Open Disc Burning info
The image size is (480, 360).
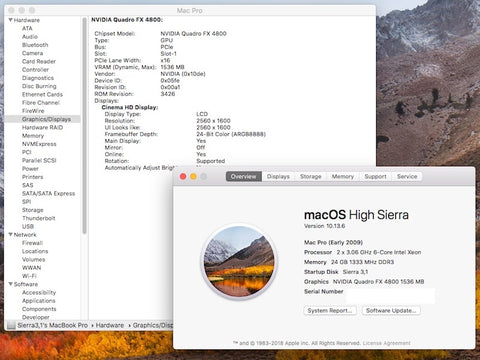point(39,86)
